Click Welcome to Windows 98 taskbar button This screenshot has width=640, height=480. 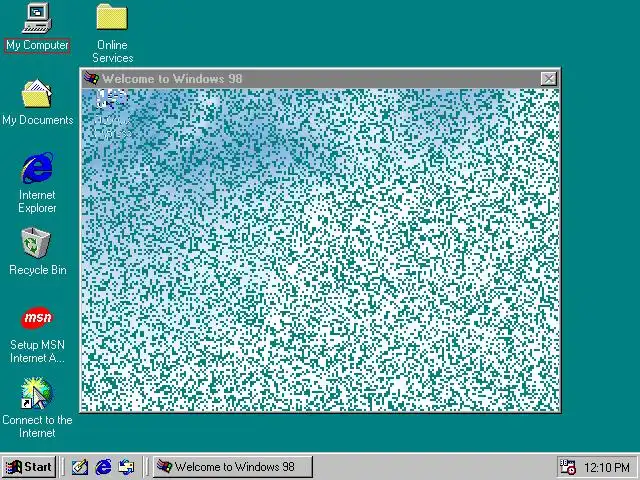233,467
